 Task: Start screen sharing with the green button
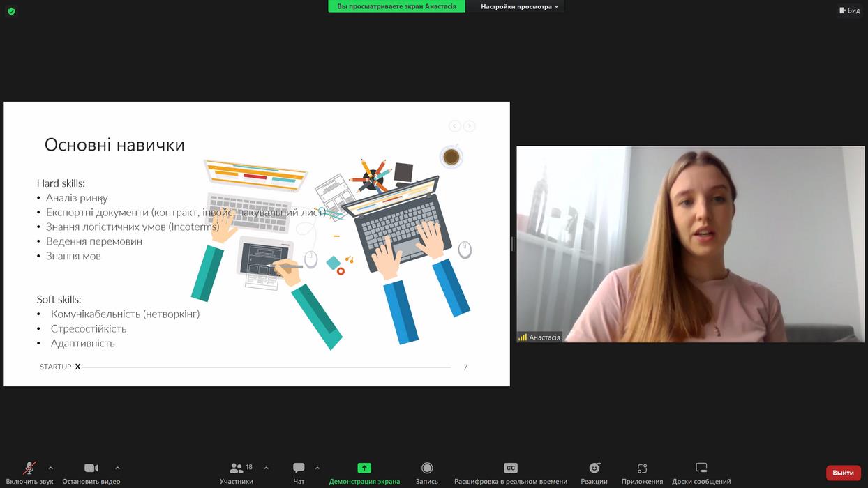click(364, 468)
